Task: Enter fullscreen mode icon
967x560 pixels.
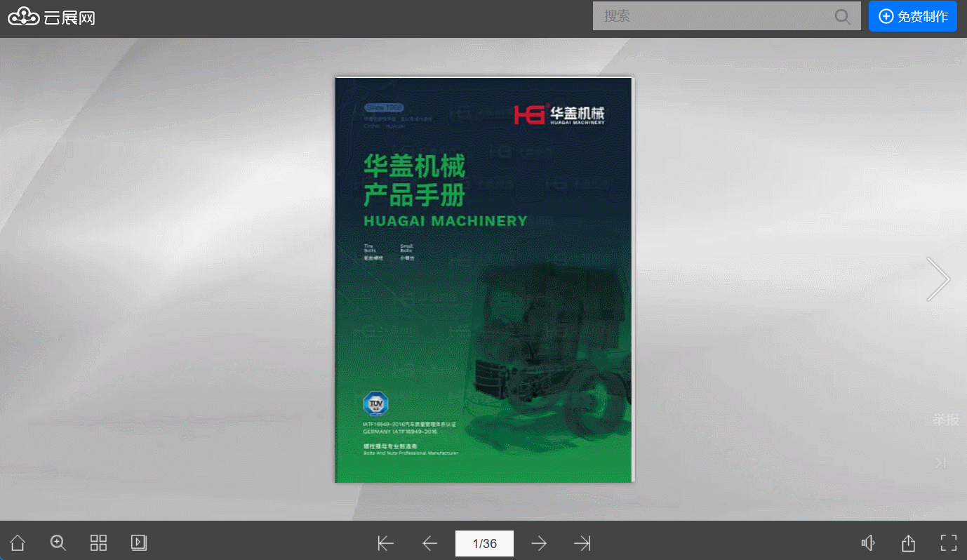Action: tap(949, 542)
